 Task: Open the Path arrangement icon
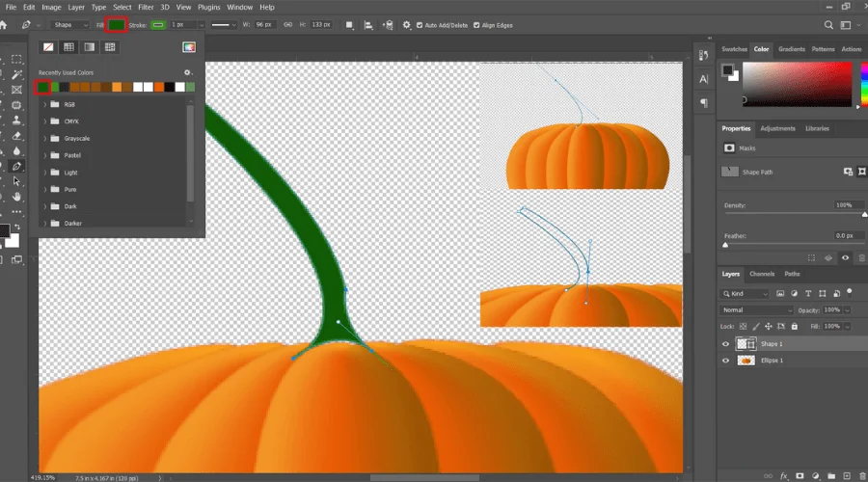[388, 25]
